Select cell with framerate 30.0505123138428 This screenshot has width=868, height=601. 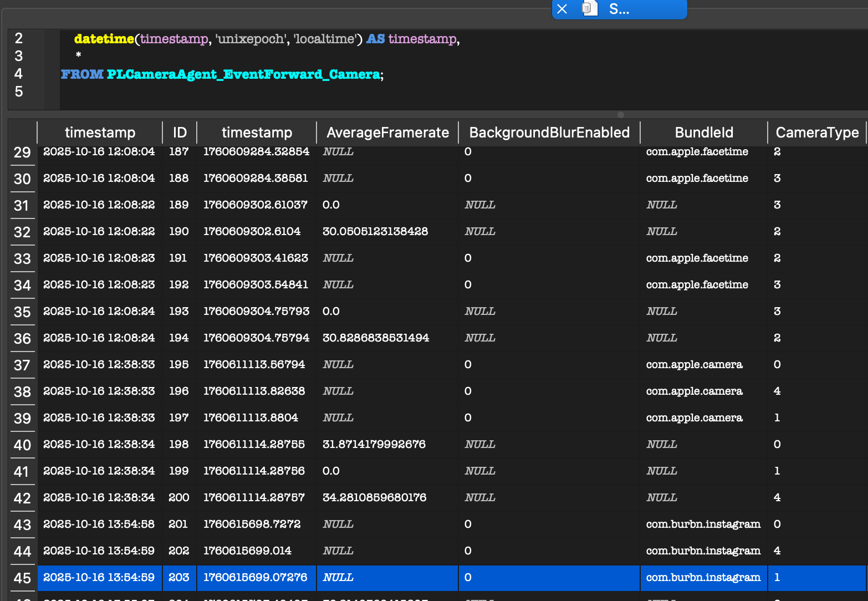(x=375, y=231)
